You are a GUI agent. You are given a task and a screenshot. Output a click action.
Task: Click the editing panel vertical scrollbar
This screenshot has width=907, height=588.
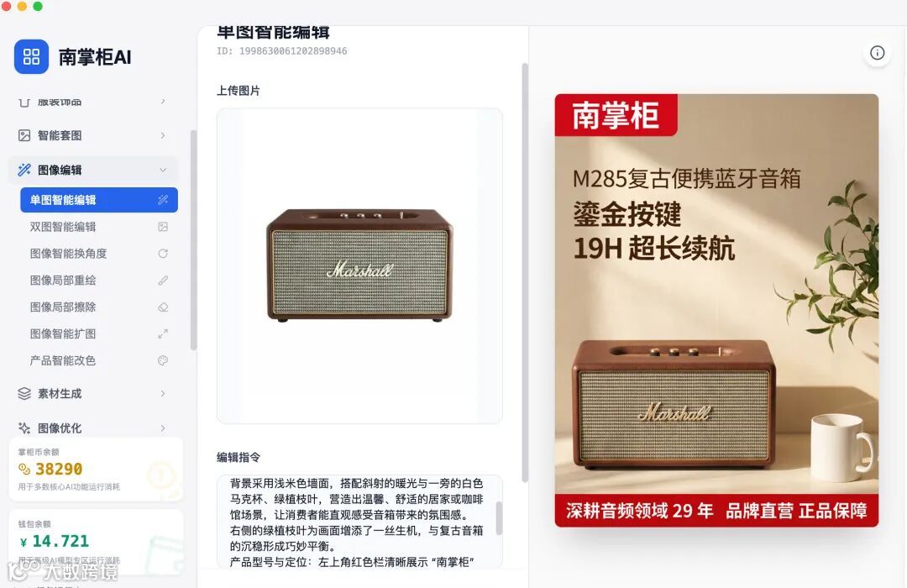(525, 273)
